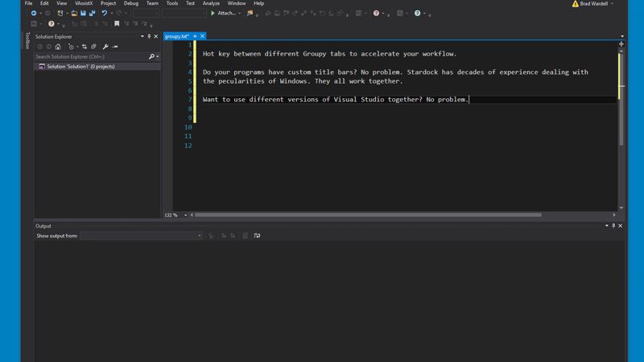The height and width of the screenshot is (362, 644).
Task: Open the VAssistX menu
Action: coord(84,3)
